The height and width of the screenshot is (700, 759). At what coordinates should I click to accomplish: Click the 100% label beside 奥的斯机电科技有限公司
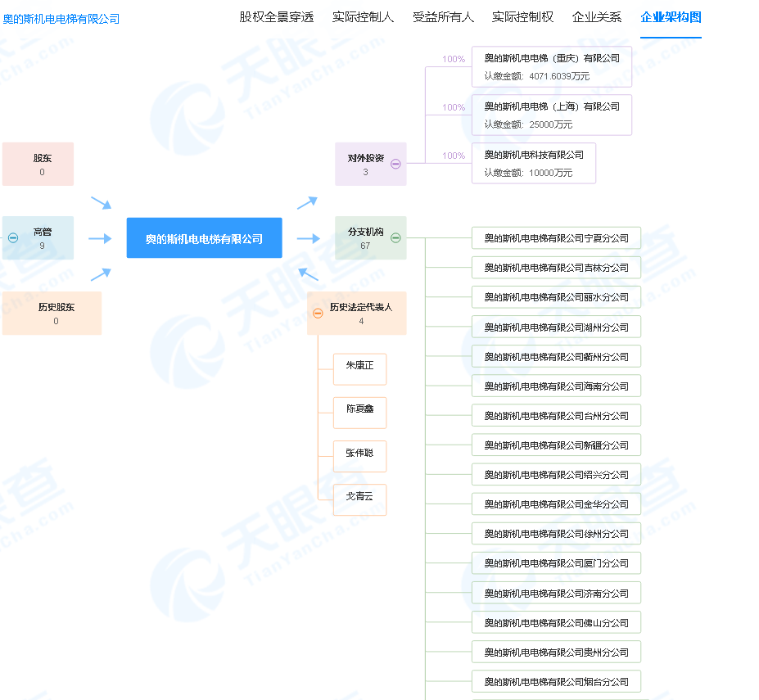pyautogui.click(x=454, y=156)
